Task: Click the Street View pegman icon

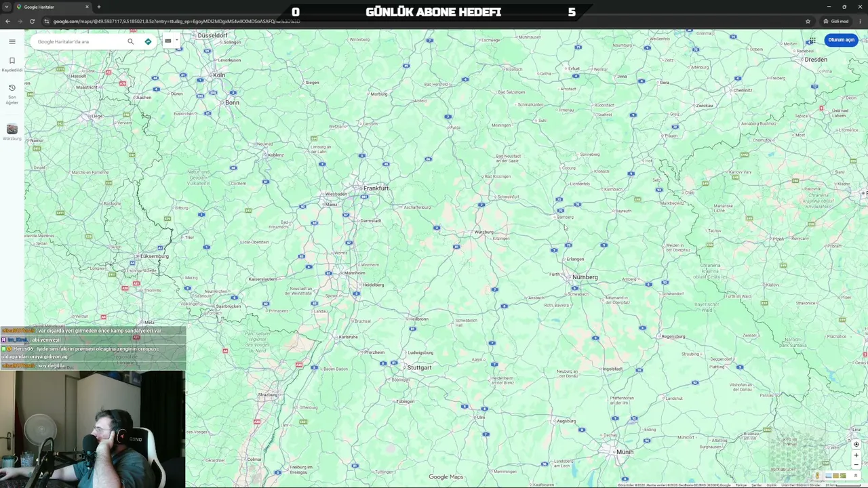Action: [x=817, y=476]
